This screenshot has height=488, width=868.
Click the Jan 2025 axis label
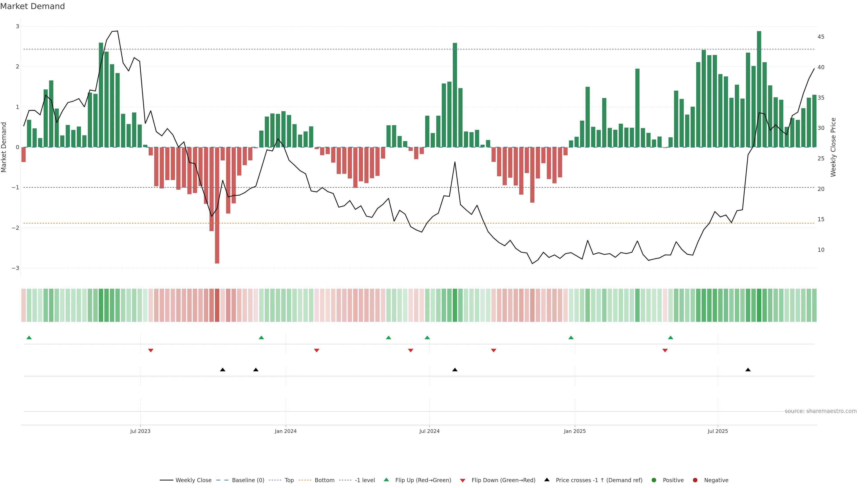pos(575,431)
